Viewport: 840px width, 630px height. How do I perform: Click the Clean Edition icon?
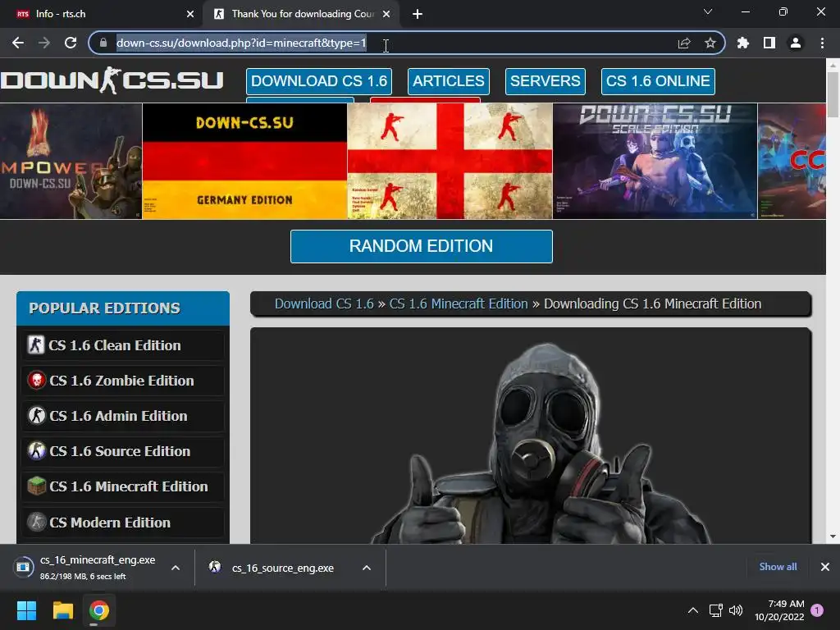click(36, 345)
